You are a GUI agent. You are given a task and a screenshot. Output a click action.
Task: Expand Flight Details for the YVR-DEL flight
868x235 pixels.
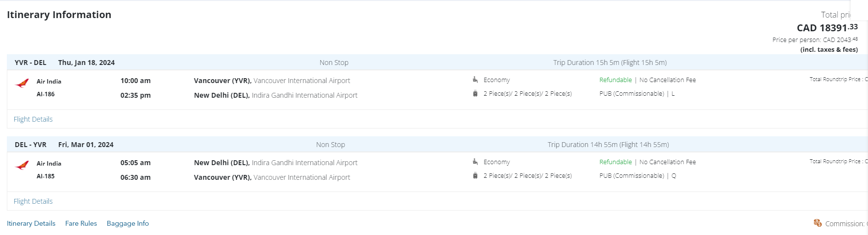[x=33, y=119]
